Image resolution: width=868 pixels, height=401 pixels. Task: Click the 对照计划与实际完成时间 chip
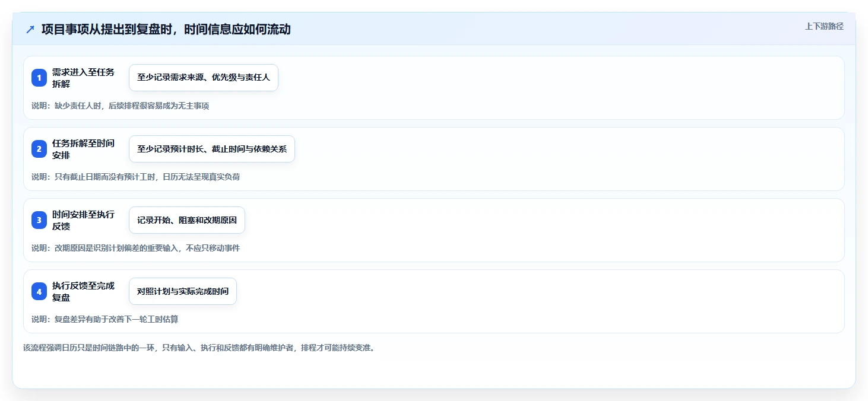click(x=183, y=291)
